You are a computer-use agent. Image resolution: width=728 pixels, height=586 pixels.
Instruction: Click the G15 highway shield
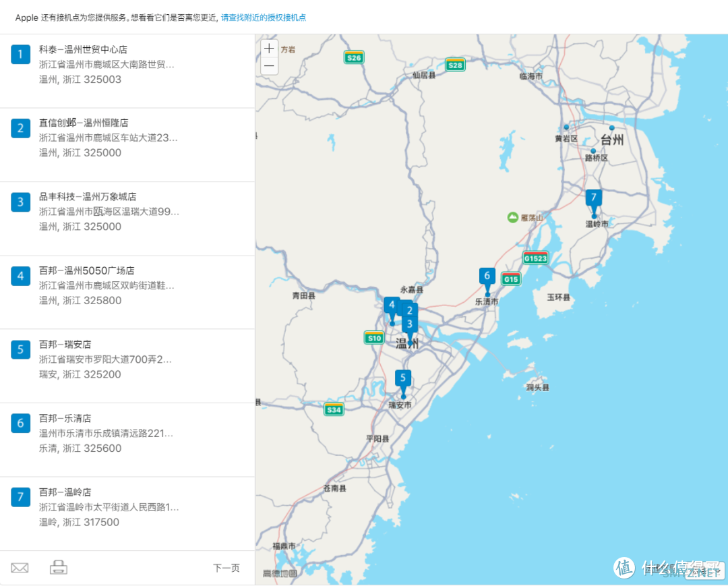[511, 279]
